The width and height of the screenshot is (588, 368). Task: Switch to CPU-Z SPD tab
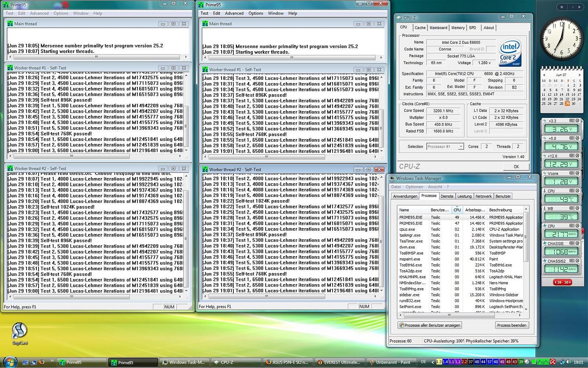(x=473, y=28)
